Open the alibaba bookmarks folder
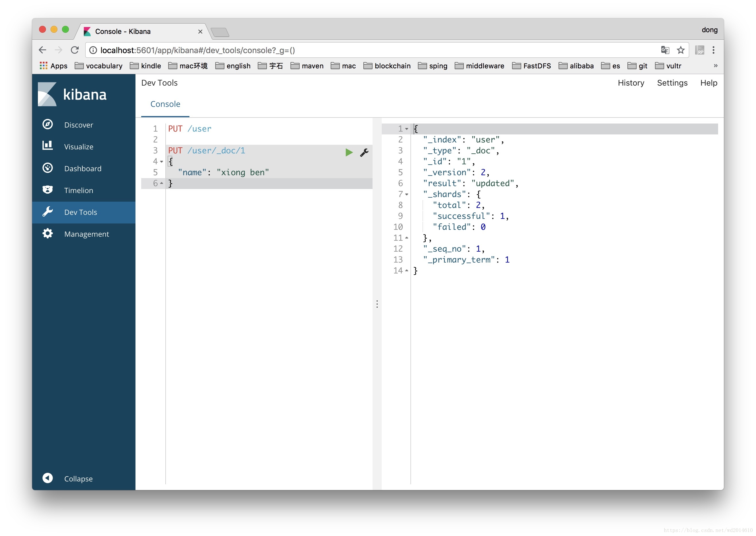756x536 pixels. pyautogui.click(x=576, y=66)
